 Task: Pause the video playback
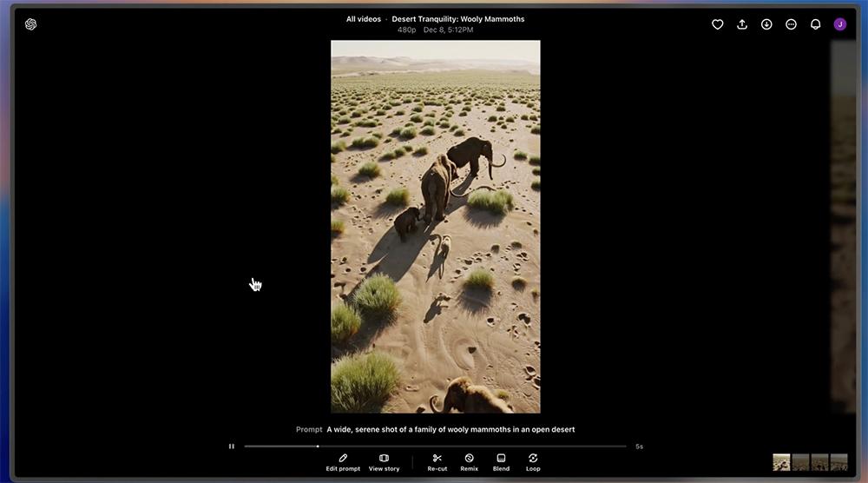click(x=232, y=447)
